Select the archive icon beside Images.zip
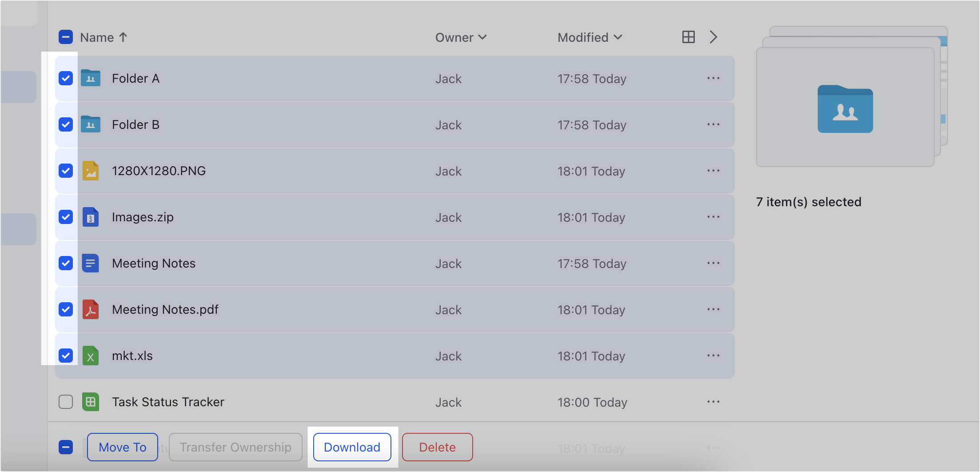 [91, 217]
